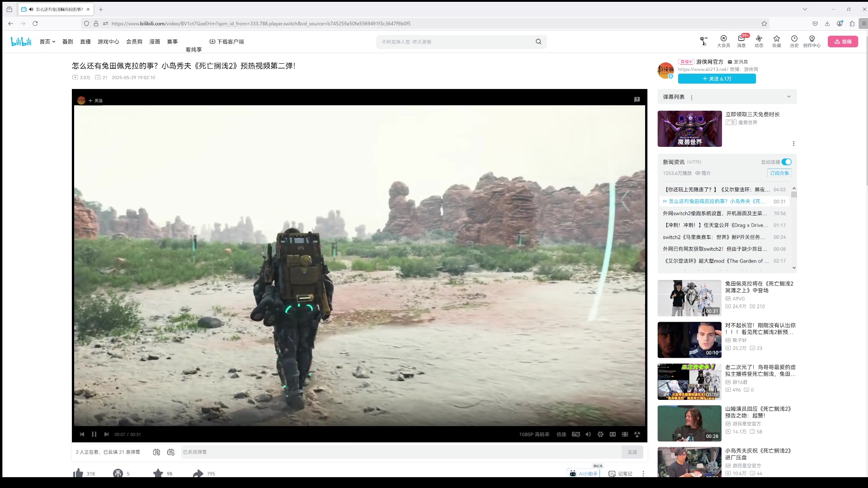Open 赛事 nav item
Screen dimensions: 868x488
(172, 42)
